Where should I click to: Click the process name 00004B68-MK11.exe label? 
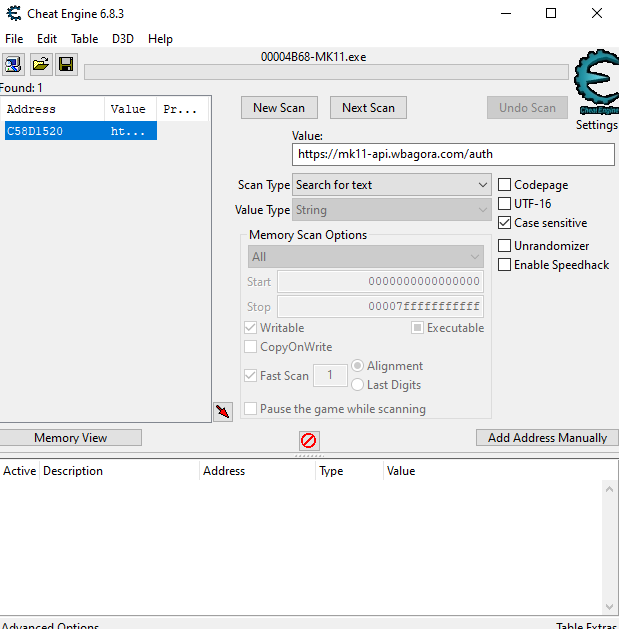(313, 57)
